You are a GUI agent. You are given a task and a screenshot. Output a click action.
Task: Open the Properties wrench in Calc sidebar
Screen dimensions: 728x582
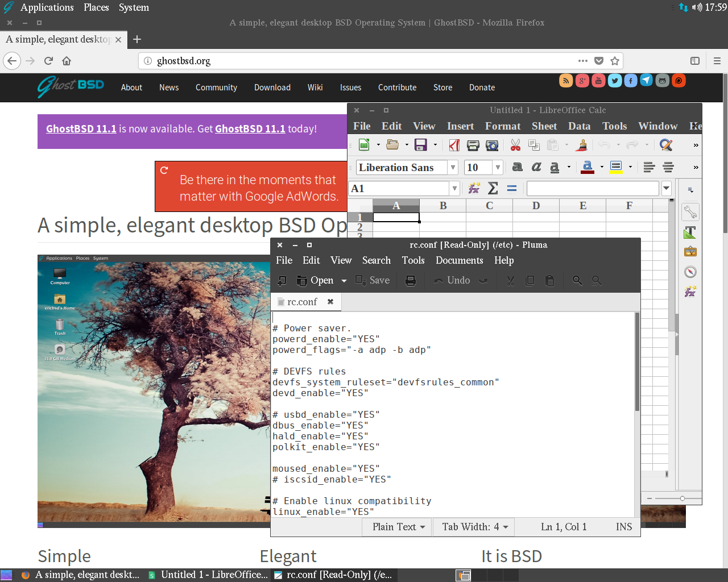coord(690,213)
